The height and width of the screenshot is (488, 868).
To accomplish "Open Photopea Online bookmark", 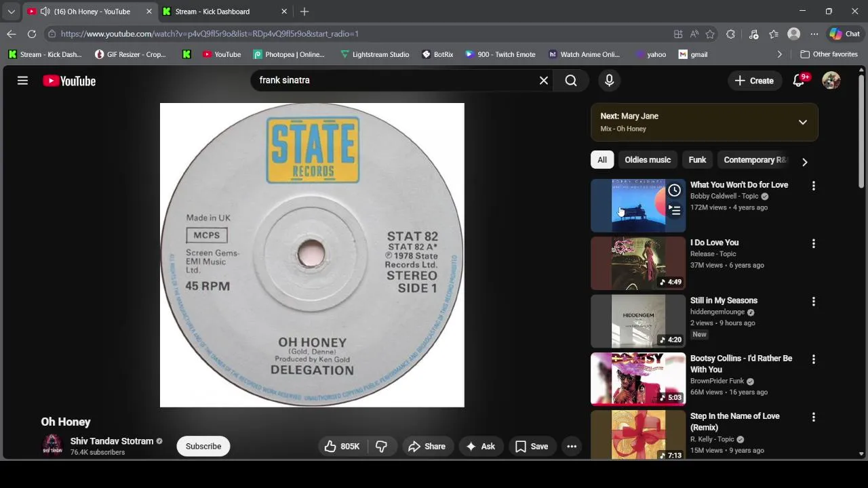I will coord(289,54).
